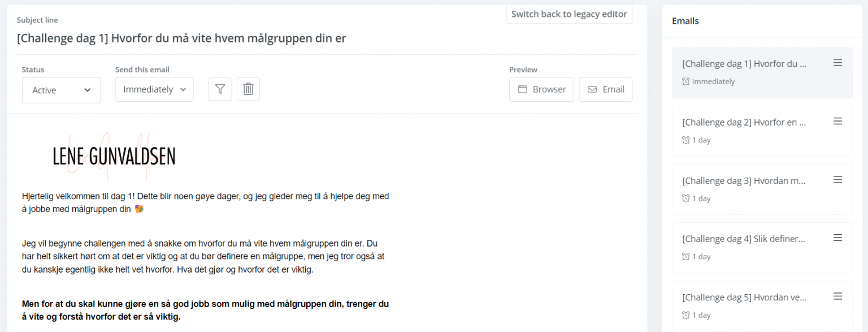Edit the subject line text

(x=181, y=38)
